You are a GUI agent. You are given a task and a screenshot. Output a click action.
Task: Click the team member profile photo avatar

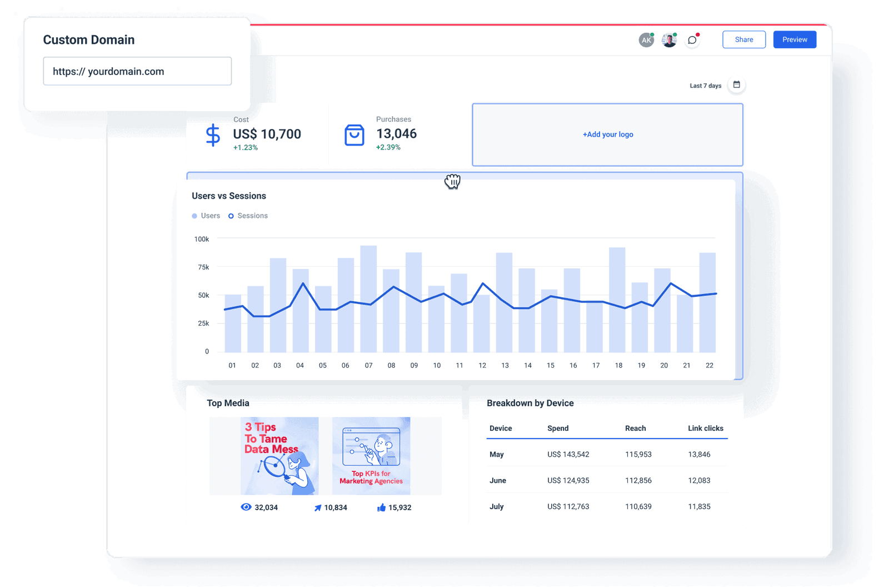pos(669,40)
